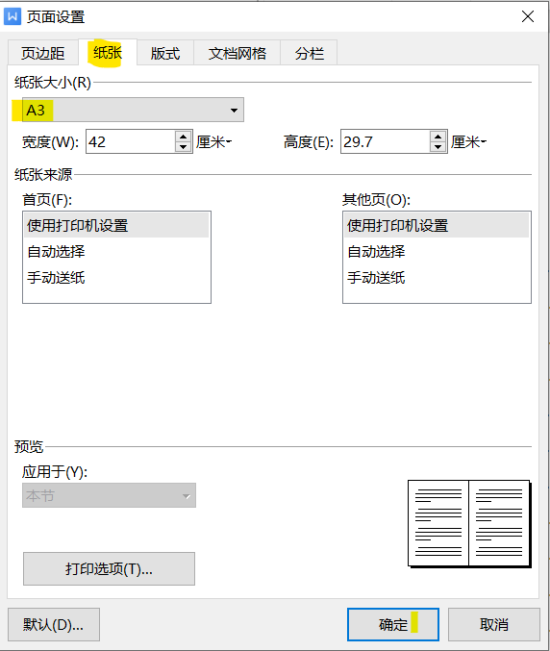Open the 文档网格 tab
Screen dimensions: 550x651
click(x=237, y=53)
